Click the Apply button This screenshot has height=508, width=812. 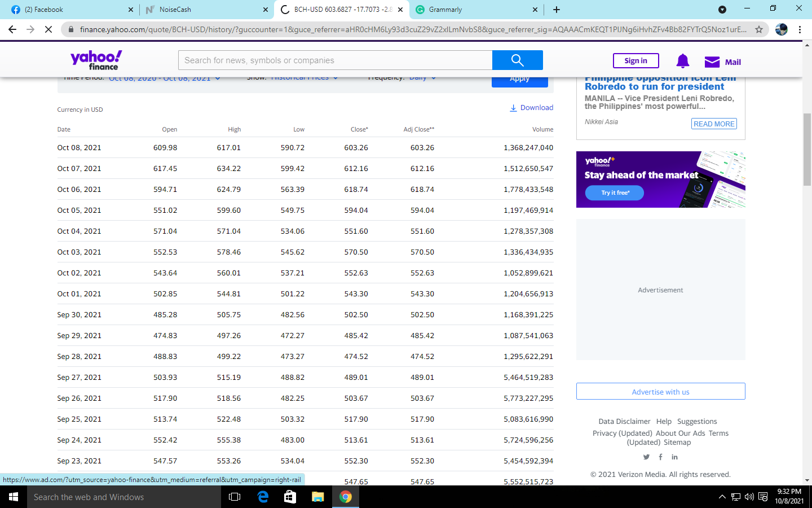[x=520, y=81]
